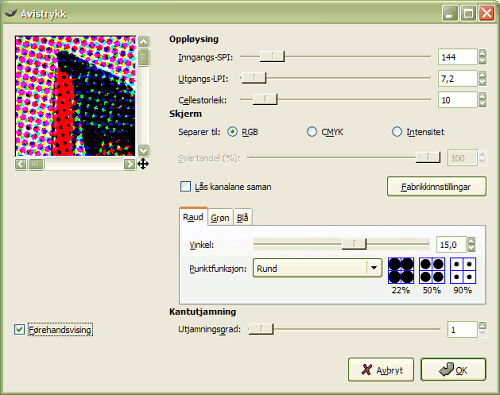This screenshot has height=395, width=500.
Task: Increase Vinkel value with the up stepper
Action: pyautogui.click(x=471, y=241)
